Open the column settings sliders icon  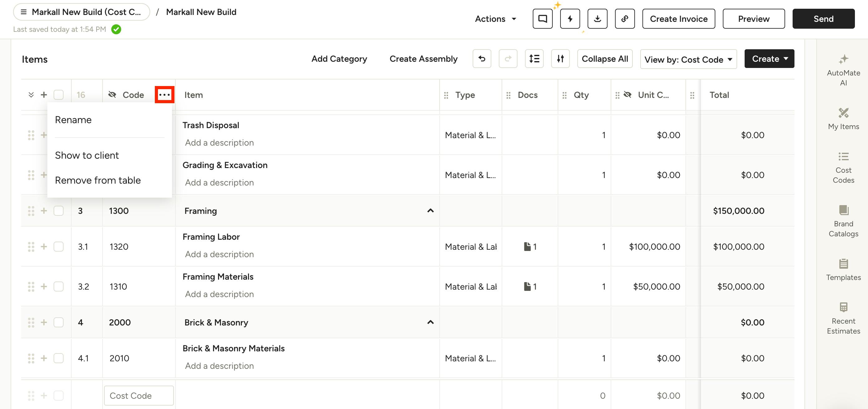pos(560,59)
